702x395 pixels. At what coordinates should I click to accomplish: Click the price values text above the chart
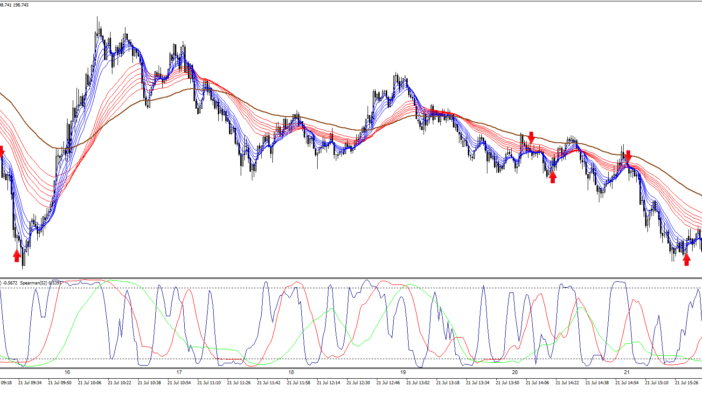(14, 5)
